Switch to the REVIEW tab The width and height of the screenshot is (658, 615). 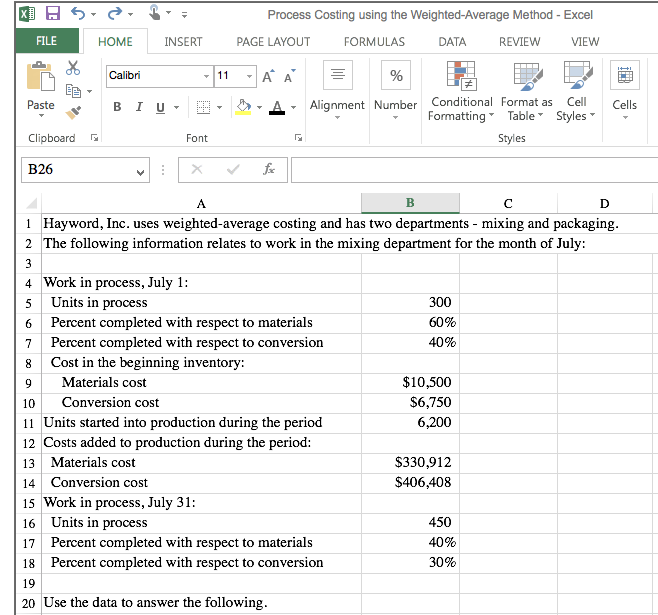pos(520,42)
